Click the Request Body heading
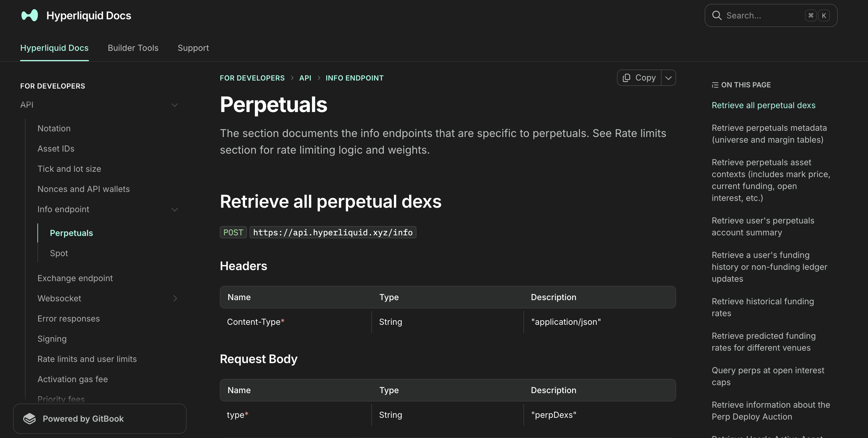Image resolution: width=868 pixels, height=438 pixels. (258, 359)
